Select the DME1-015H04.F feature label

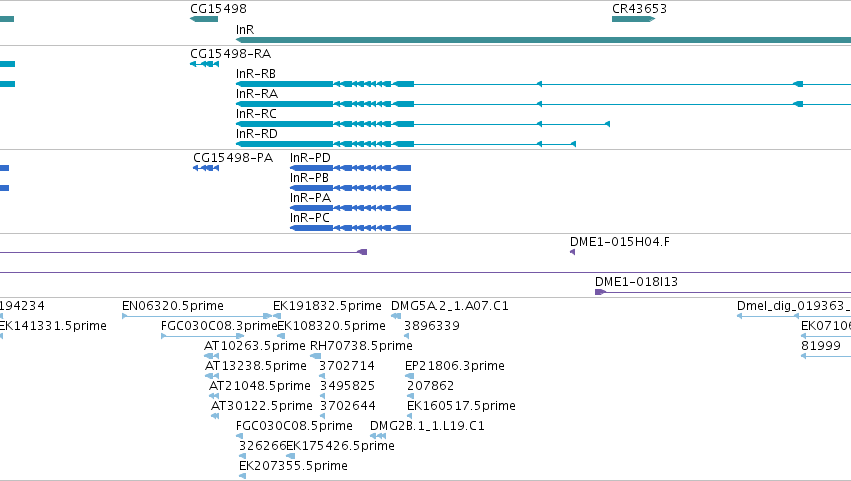click(620, 242)
